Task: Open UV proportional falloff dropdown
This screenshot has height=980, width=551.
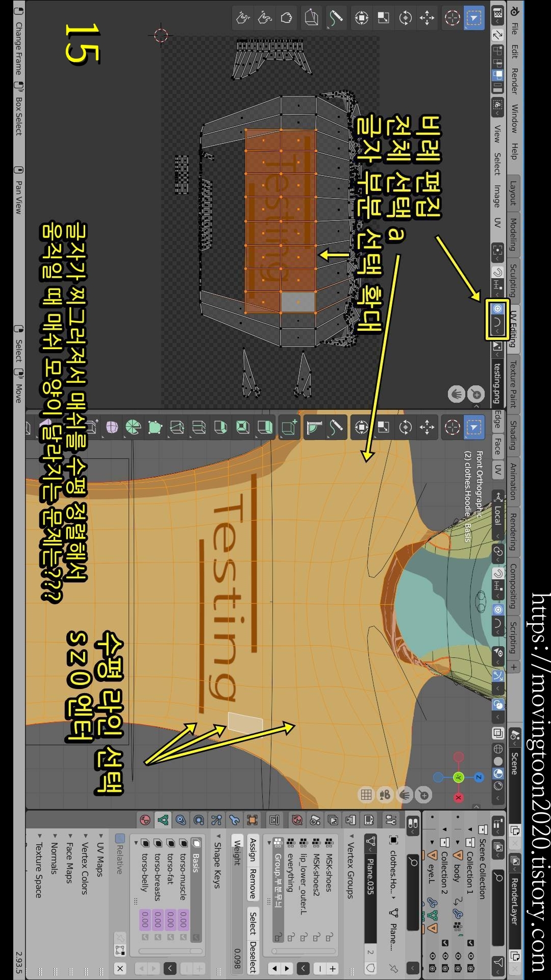Action: point(497,325)
